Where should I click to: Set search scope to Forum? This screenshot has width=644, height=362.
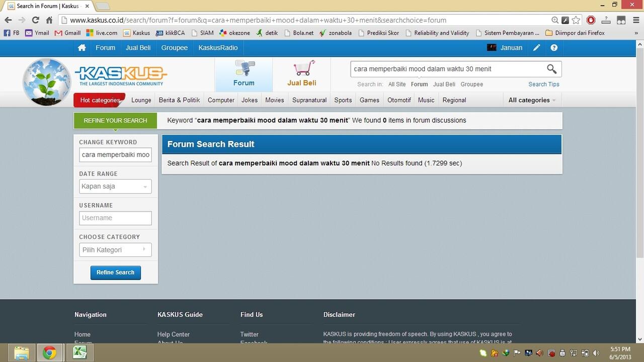[x=419, y=84]
